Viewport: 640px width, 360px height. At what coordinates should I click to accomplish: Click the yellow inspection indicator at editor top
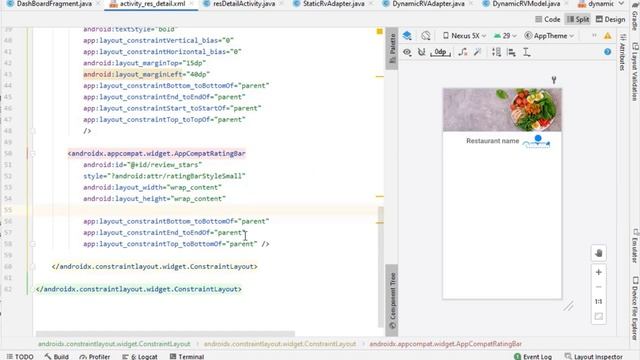380,31
